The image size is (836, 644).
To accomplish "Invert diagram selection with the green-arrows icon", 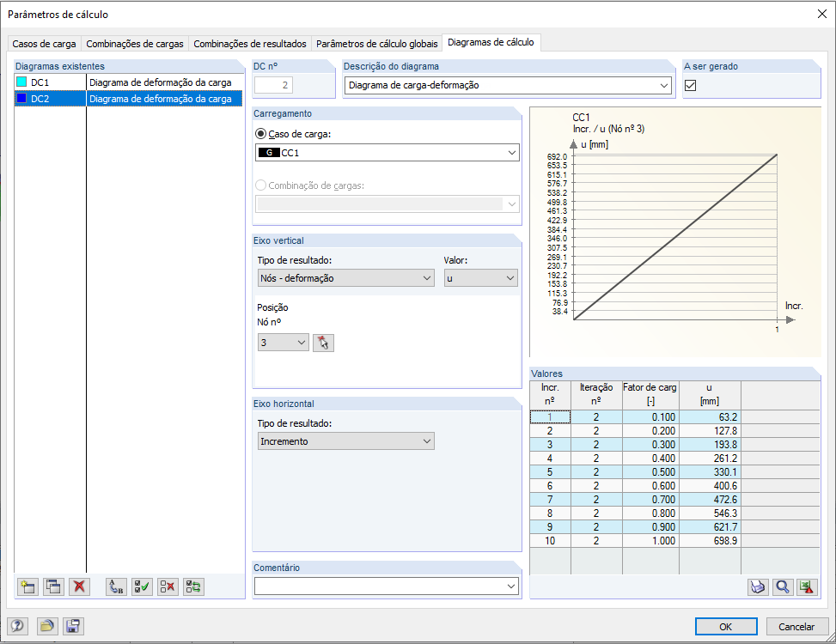I will click(193, 587).
